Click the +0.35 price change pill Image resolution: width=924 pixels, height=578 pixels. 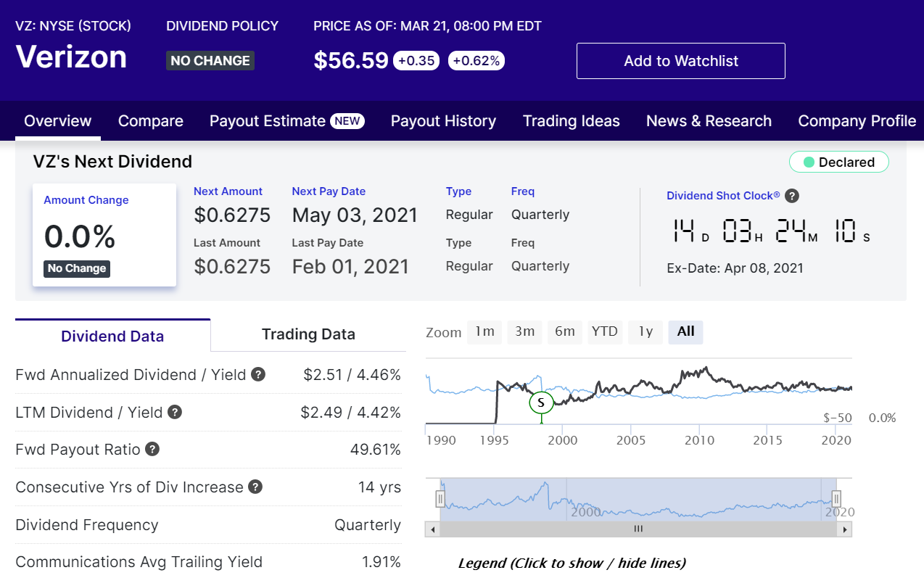pyautogui.click(x=417, y=61)
